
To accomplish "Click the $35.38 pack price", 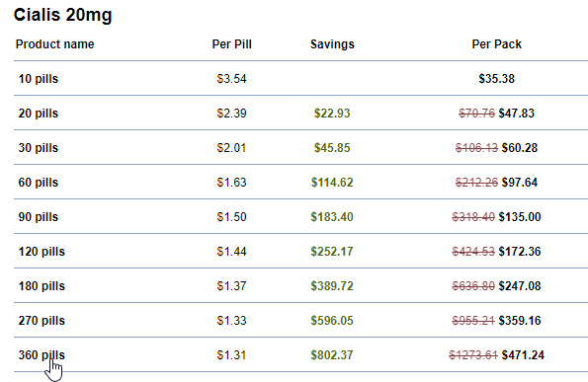I will 496,79.
